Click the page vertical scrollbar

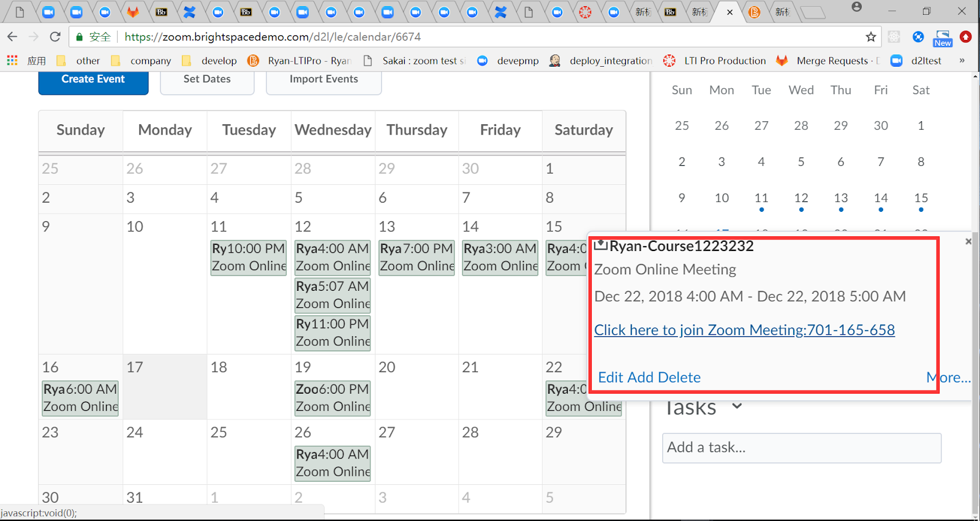point(975,372)
